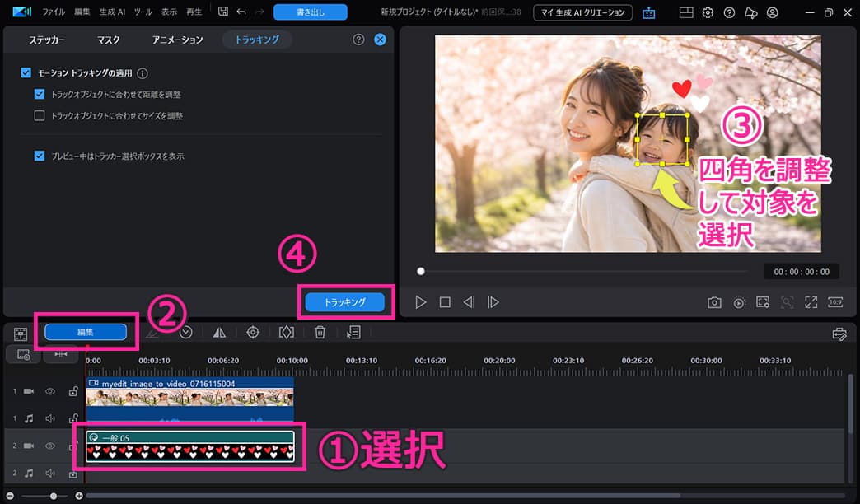Toggle モーション トラッキングの適用 checkbox
This screenshot has width=860, height=504.
[x=26, y=72]
